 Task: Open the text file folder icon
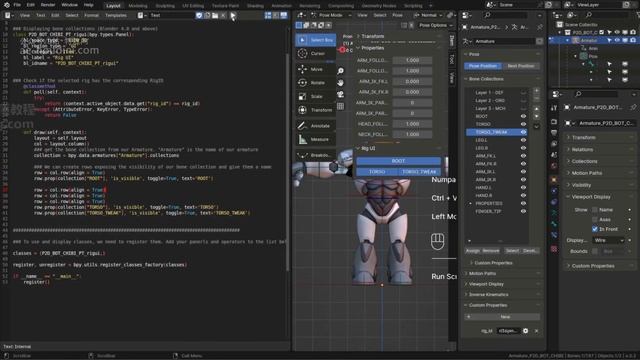point(215,16)
